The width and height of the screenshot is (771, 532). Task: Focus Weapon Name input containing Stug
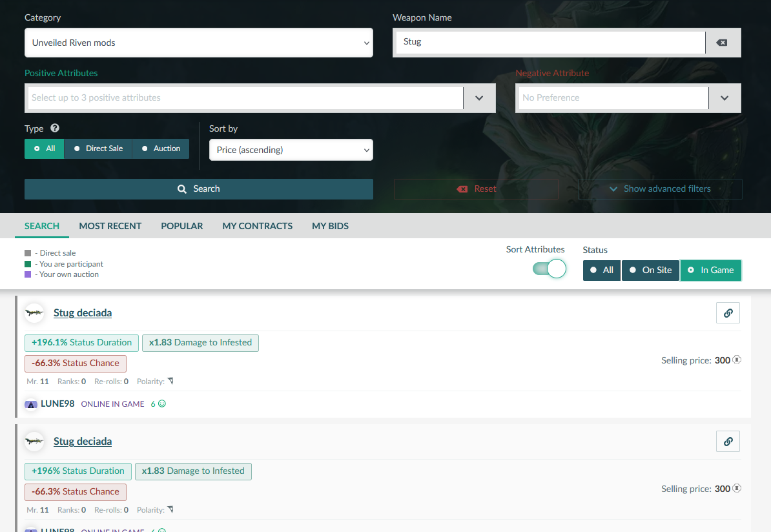point(551,43)
